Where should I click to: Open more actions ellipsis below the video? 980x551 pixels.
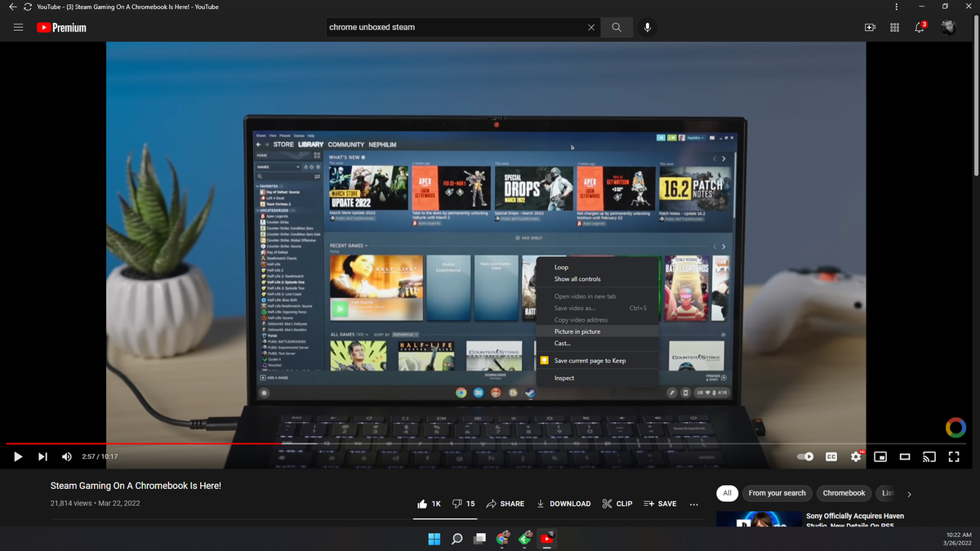pyautogui.click(x=693, y=504)
